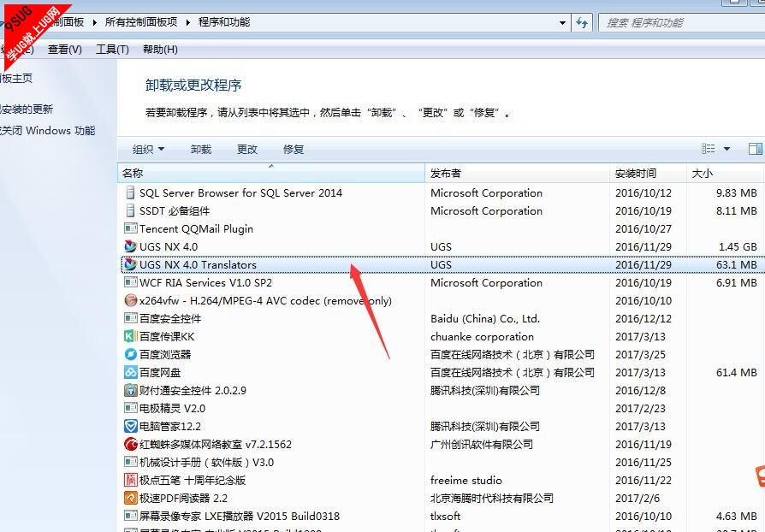Click the 机械设计手册 icon
This screenshot has width=765, height=532.
coord(130,462)
